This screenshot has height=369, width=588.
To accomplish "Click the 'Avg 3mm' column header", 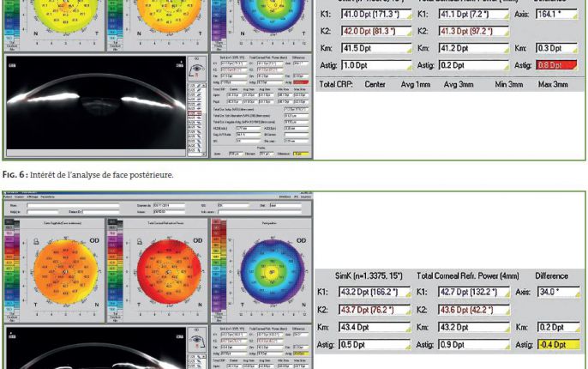I will (x=459, y=84).
